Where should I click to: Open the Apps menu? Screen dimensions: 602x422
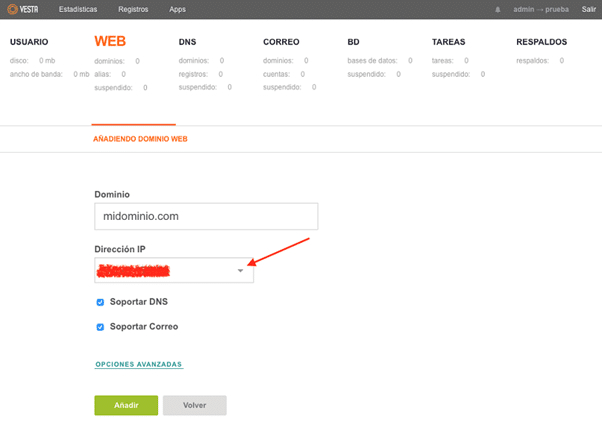coord(177,9)
